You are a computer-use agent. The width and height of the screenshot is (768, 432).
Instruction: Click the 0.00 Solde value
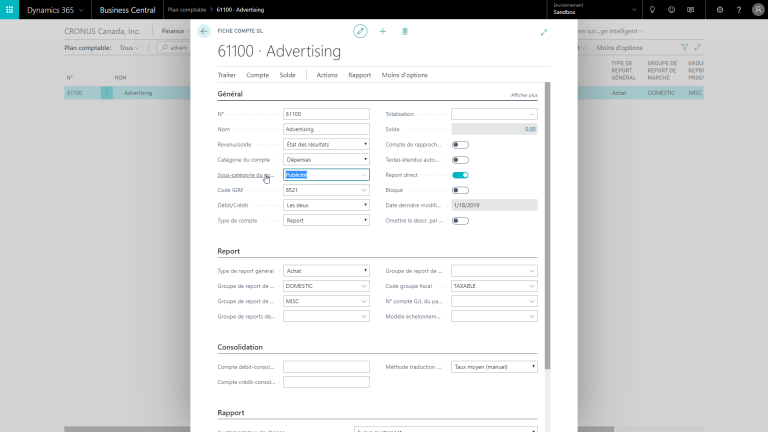pyautogui.click(x=530, y=129)
